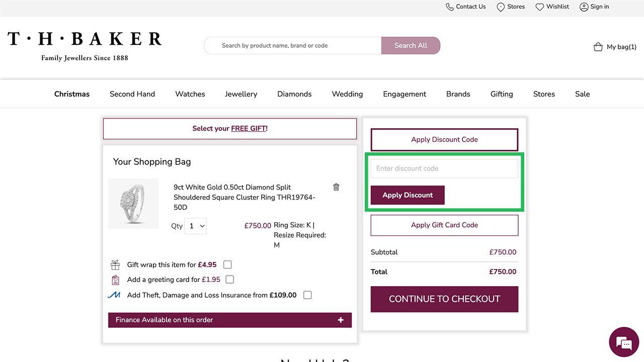Expand Finance Available on this order

pos(230,320)
